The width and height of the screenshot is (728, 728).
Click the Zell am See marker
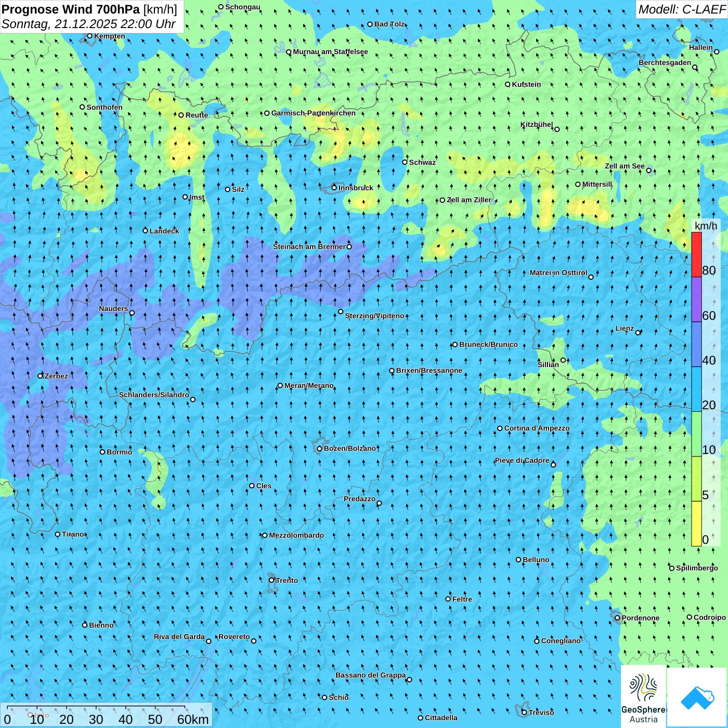click(x=649, y=171)
